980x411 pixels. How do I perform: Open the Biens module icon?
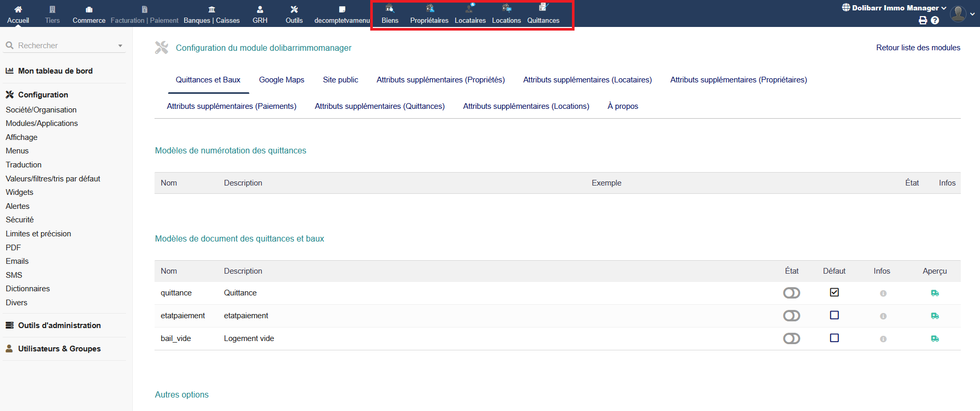[x=389, y=8]
